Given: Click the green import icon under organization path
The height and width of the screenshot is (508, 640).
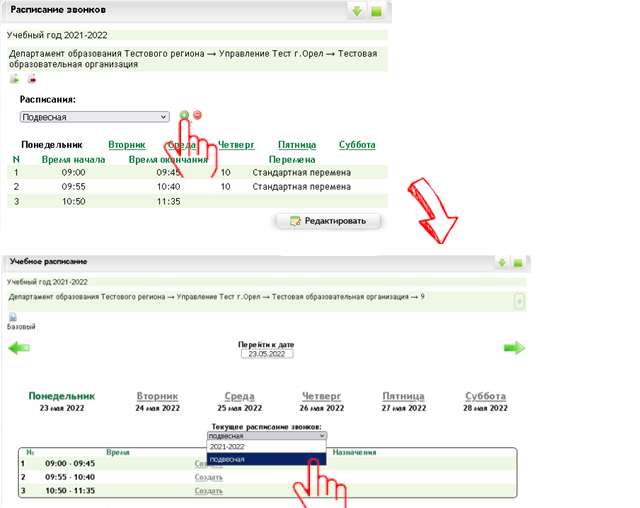Looking at the screenshot, I should coord(14,79).
